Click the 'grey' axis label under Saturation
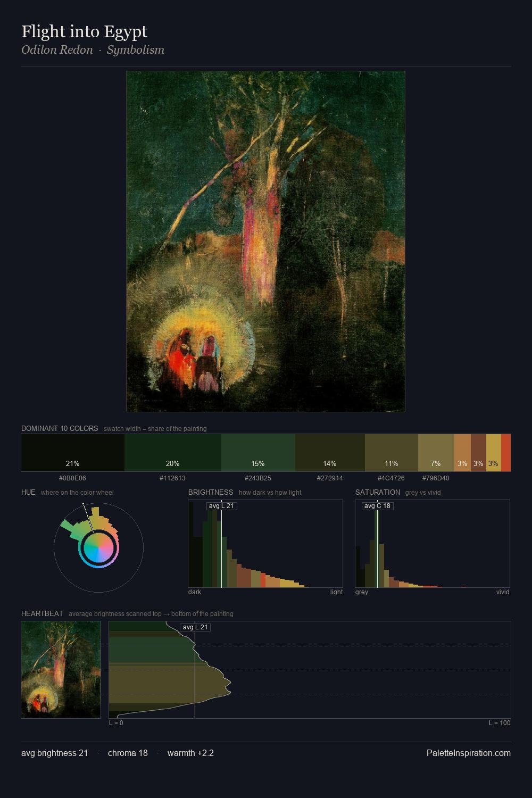Screen dimensions: 532x798 (362, 592)
